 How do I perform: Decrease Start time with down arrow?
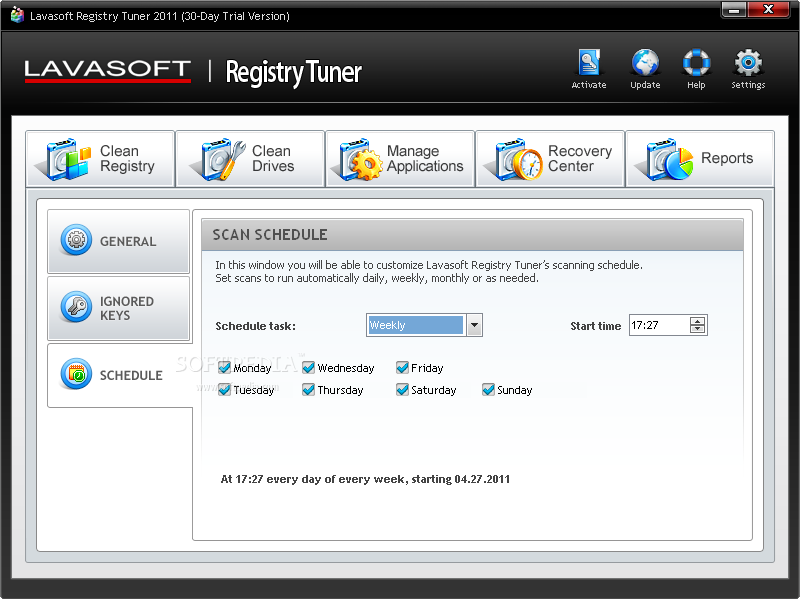pyautogui.click(x=697, y=329)
